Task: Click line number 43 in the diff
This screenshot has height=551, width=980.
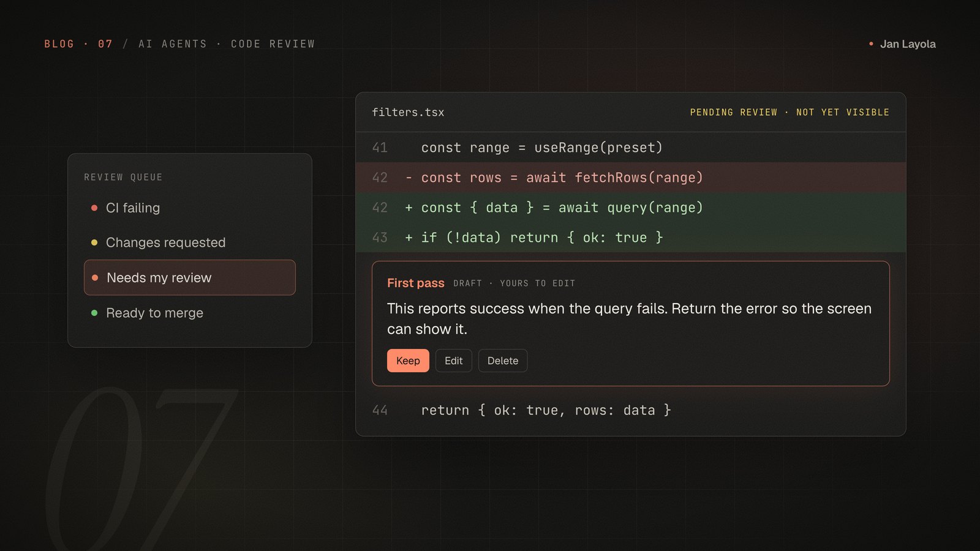Action: pos(380,238)
